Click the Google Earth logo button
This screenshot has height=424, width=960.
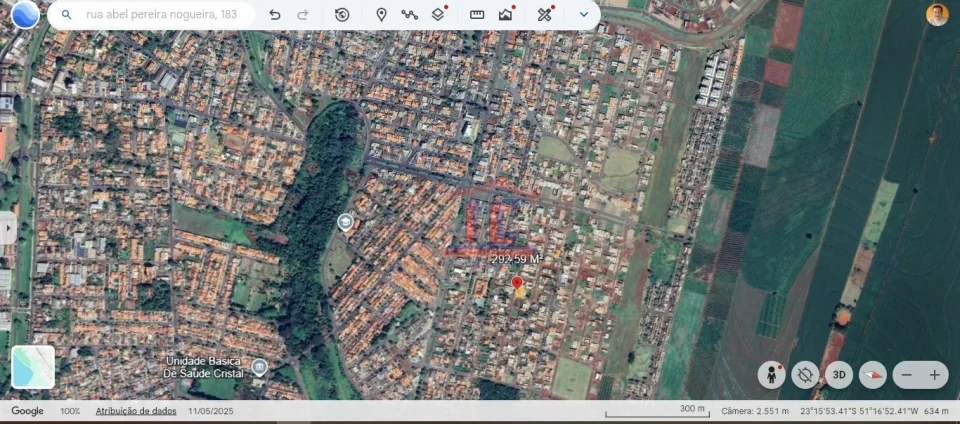tap(25, 14)
